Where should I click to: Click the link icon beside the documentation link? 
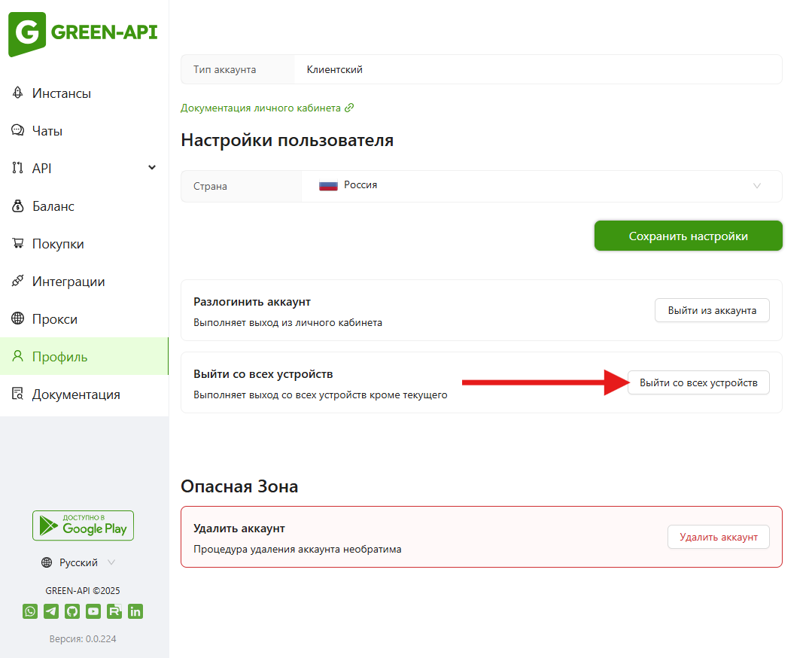coord(349,108)
